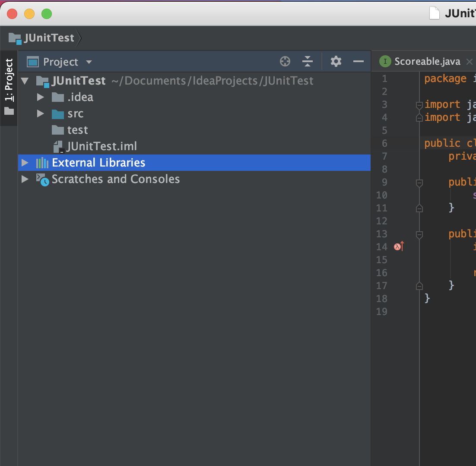Image resolution: width=476 pixels, height=466 pixels.
Task: Expand the Scratches and Consoles arrow
Action: [25, 179]
